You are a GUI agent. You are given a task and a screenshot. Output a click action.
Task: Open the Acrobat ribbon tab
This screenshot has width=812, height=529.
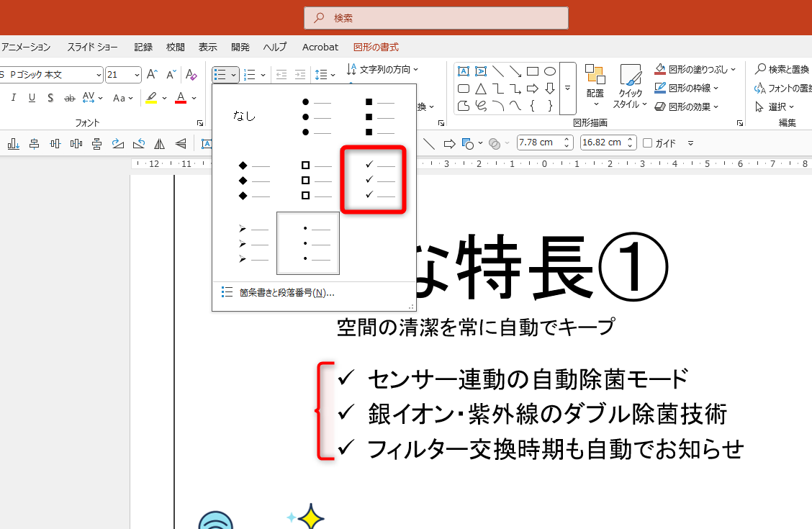click(320, 47)
